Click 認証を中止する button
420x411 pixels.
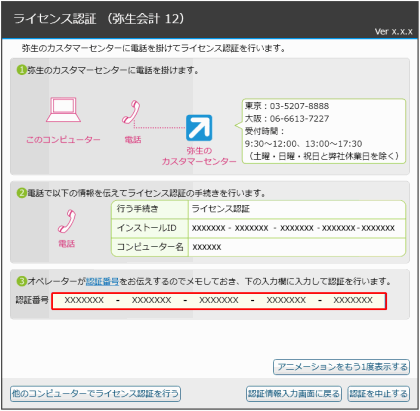tap(378, 394)
